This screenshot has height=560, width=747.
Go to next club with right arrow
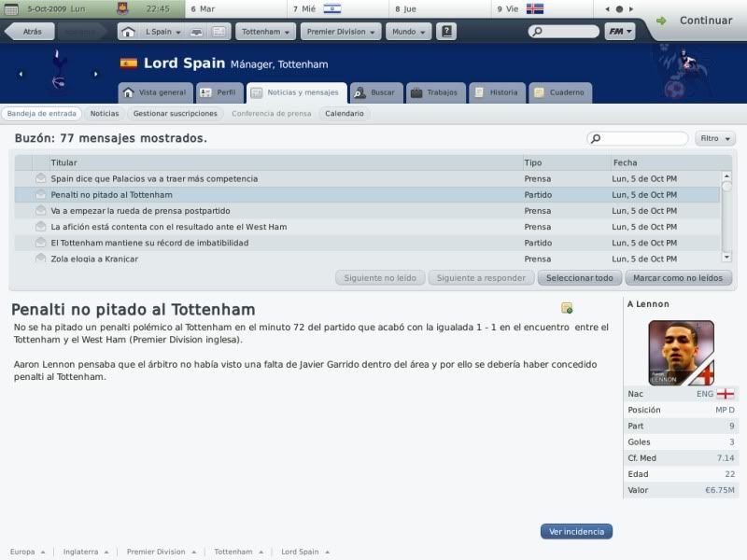tap(96, 74)
